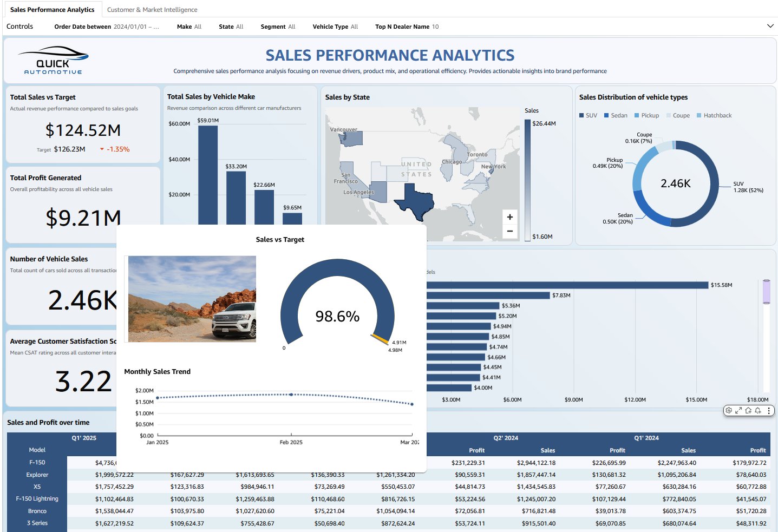Open the three-dot visual options menu
Screen dimensions: 778x532
pos(769,411)
